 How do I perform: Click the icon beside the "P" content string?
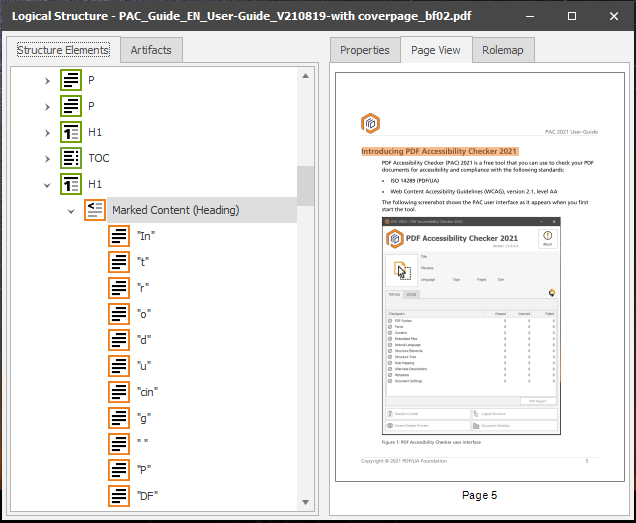[x=119, y=469]
